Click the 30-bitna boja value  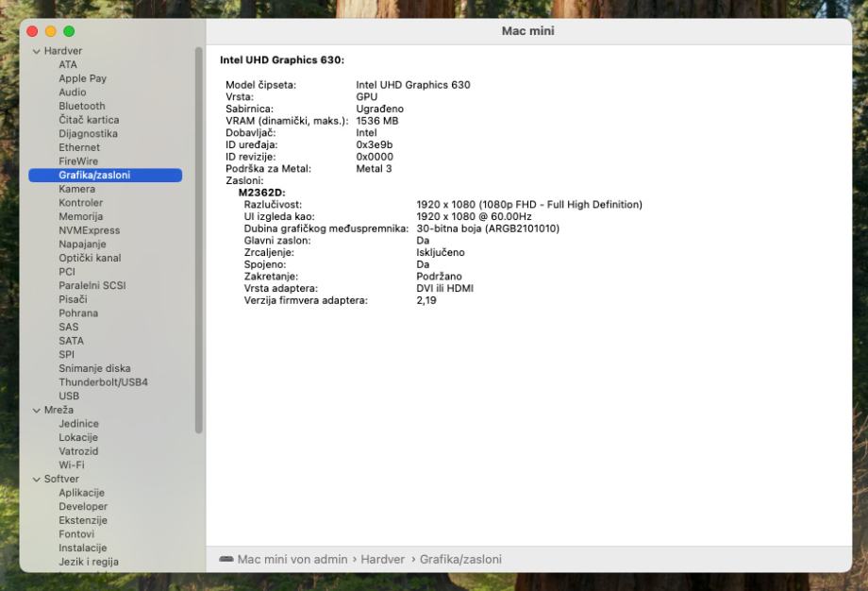pyautogui.click(x=488, y=228)
